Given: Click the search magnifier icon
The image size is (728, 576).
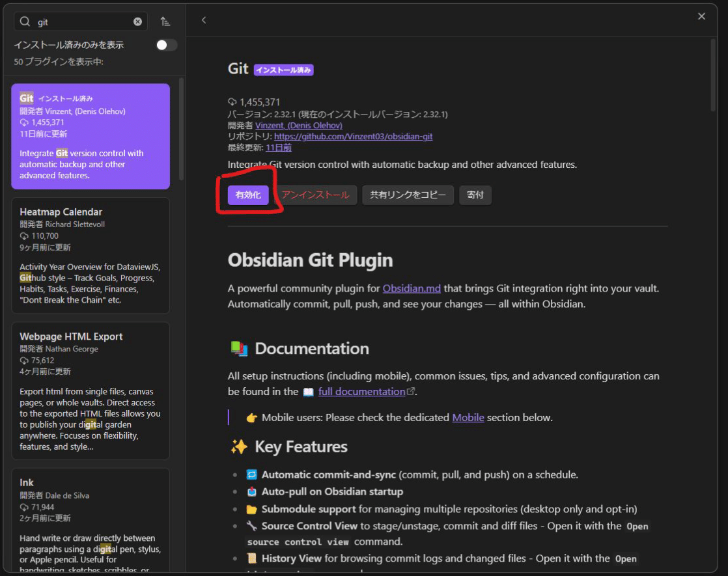Looking at the screenshot, I should pyautogui.click(x=25, y=22).
